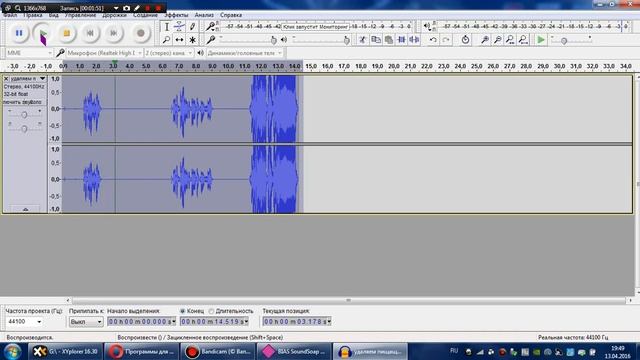This screenshot has width=640, height=360.
Task: Select the Time Shift arrows tool
Action: pyautogui.click(x=179, y=40)
